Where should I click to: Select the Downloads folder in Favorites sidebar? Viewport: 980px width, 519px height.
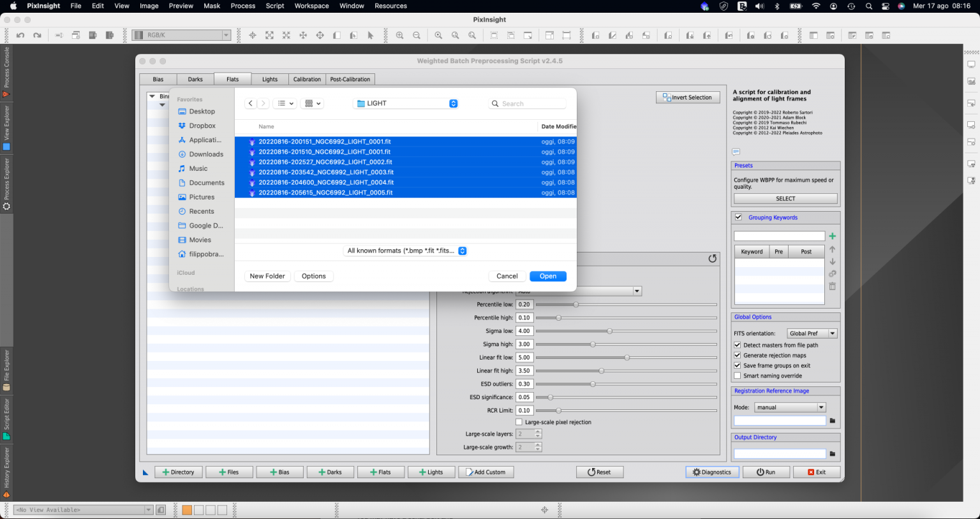point(205,154)
